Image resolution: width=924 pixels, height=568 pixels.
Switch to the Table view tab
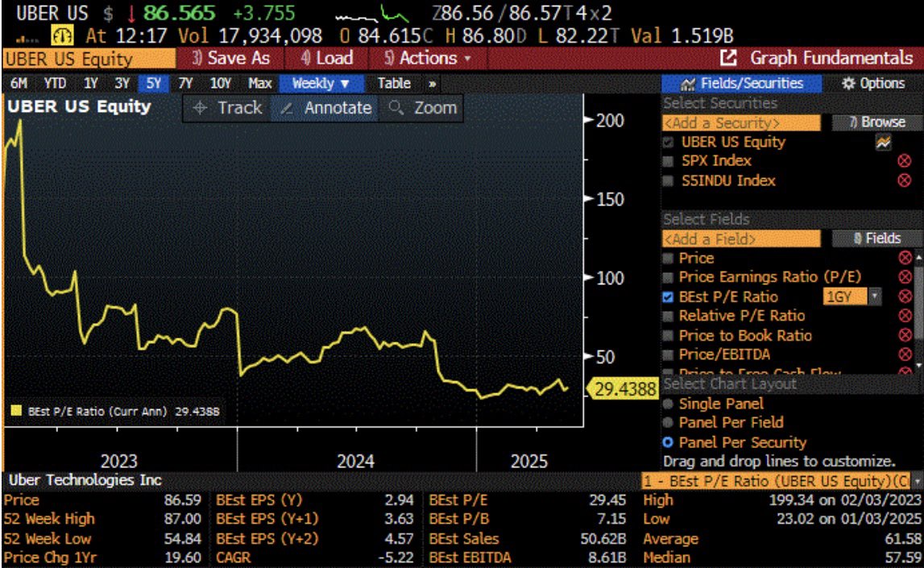[394, 83]
